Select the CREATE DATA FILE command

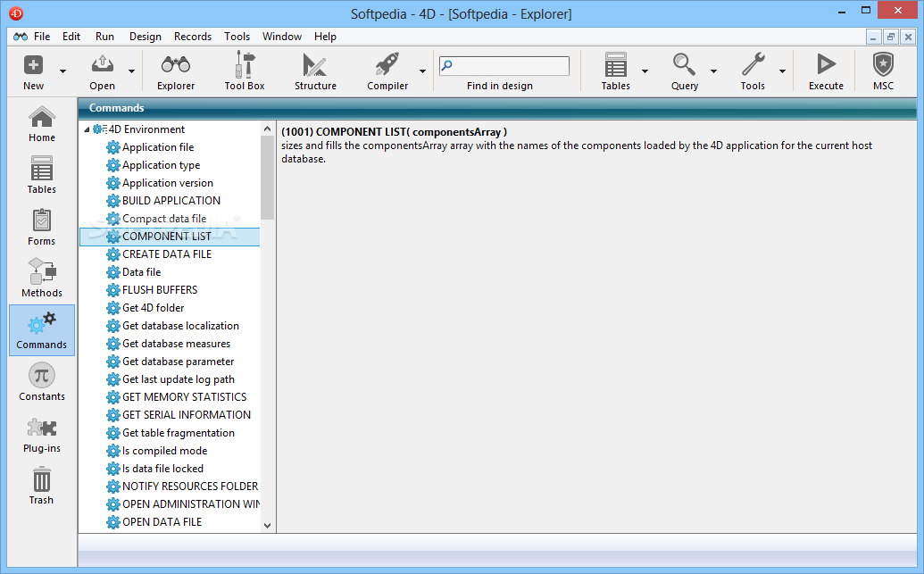point(167,254)
